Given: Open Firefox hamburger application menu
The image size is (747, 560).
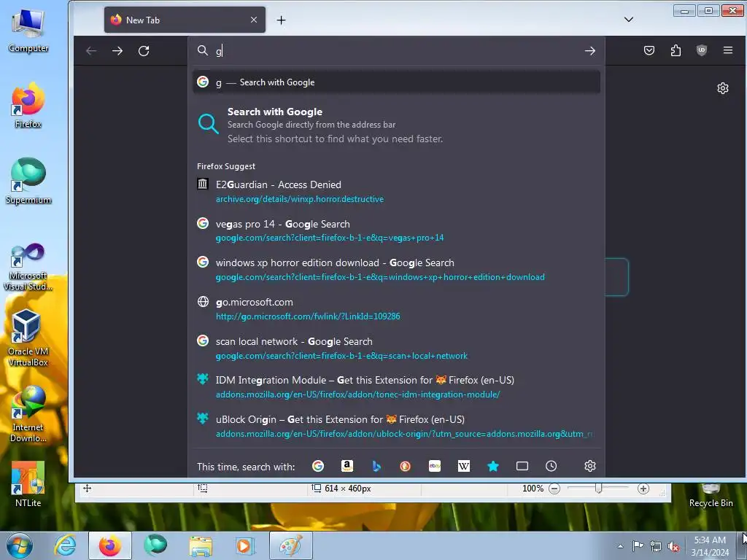Looking at the screenshot, I should coord(728,50).
